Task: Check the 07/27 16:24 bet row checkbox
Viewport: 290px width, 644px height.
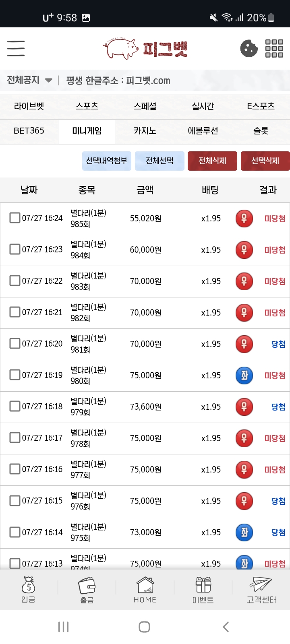Action: pos(15,218)
